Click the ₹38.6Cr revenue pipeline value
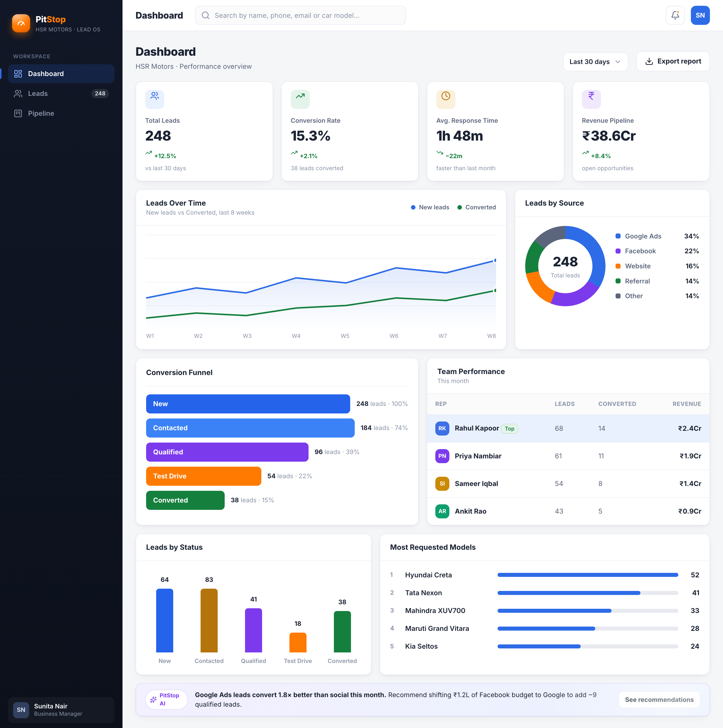The image size is (723, 728). (x=609, y=136)
